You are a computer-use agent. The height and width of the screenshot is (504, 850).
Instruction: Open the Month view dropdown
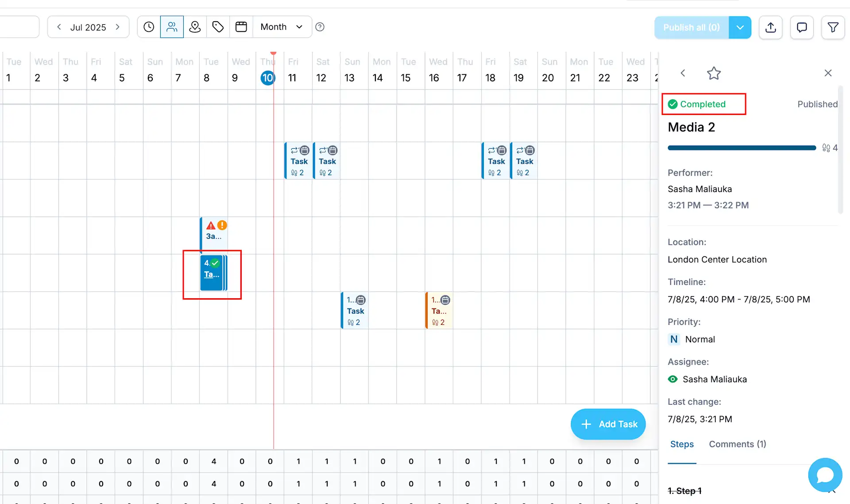(x=282, y=27)
